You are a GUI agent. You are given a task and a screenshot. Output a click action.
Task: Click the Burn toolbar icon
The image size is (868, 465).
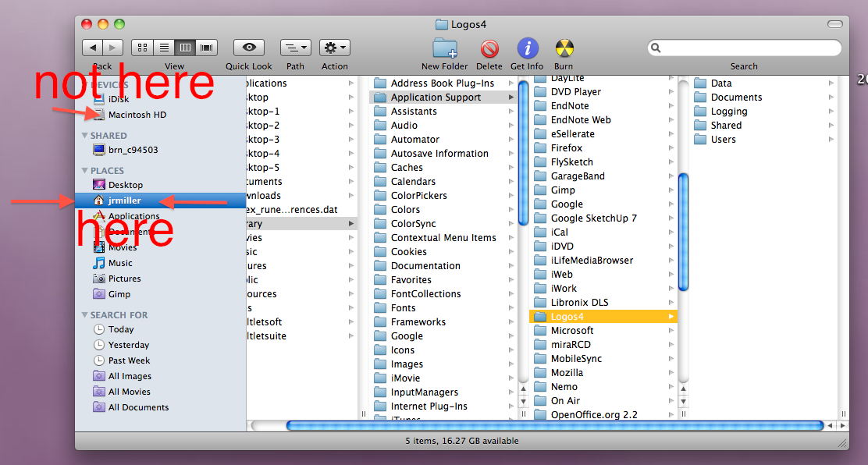click(564, 48)
